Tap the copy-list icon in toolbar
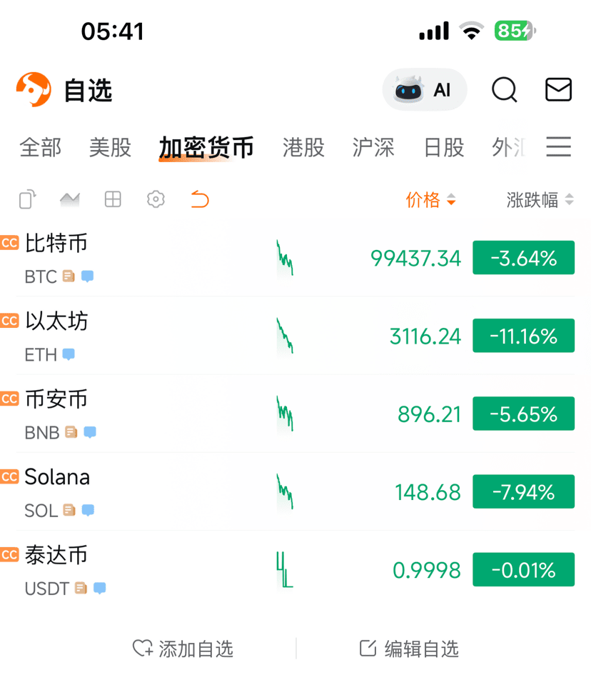The image size is (591, 700). pyautogui.click(x=27, y=199)
